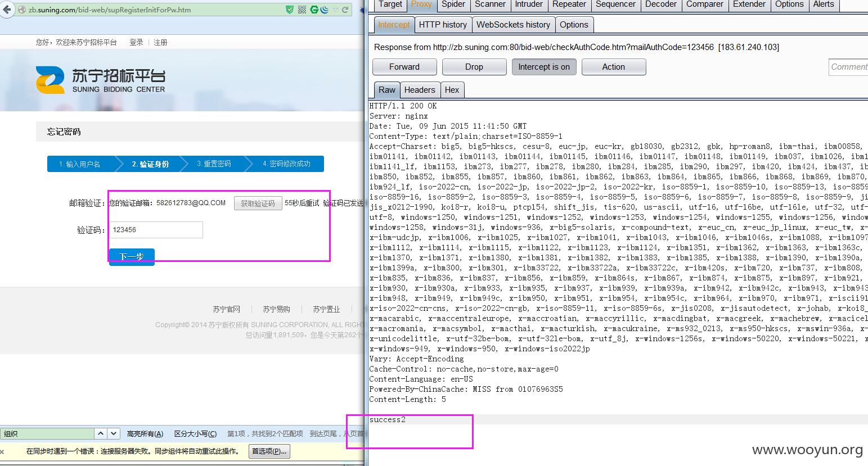The image size is (868, 466).
Task: Click the green shield security icon
Action: (290, 10)
